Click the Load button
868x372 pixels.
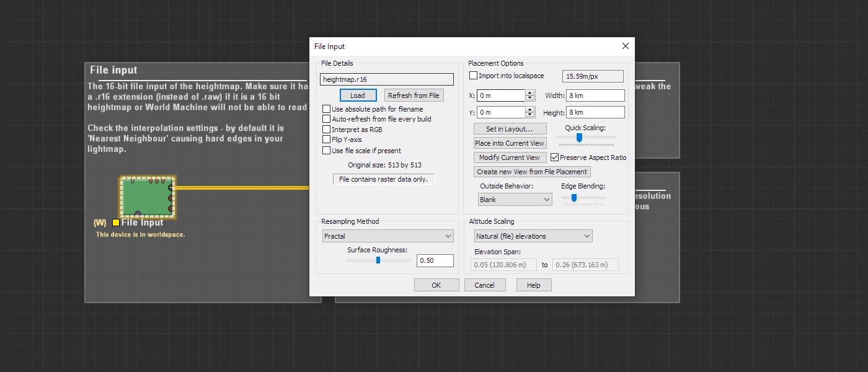[358, 95]
